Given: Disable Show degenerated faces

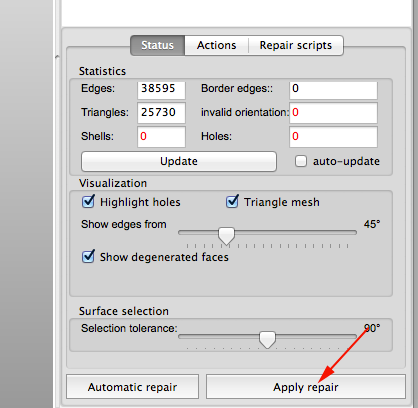Looking at the screenshot, I should pos(88,257).
